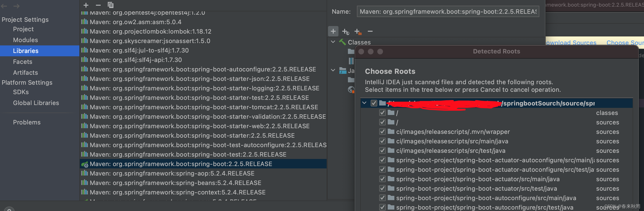Select spring-boot-actuator-autoconfigure/src/test root row
The height and width of the screenshot is (211, 644).
tap(497, 170)
